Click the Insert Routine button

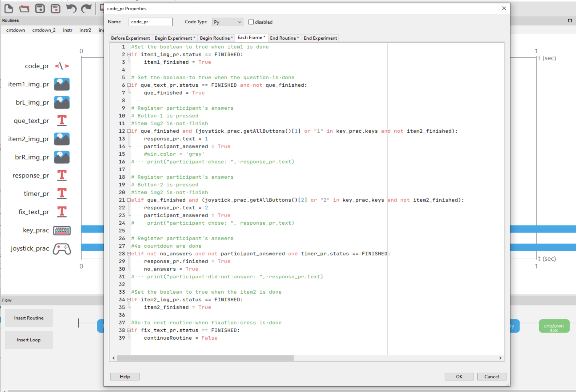pyautogui.click(x=29, y=318)
